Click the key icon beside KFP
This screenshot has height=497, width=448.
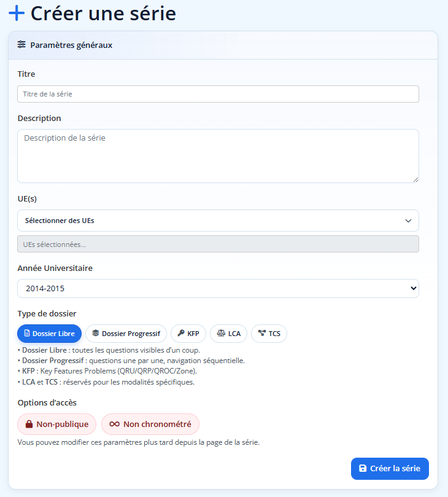pyautogui.click(x=181, y=334)
